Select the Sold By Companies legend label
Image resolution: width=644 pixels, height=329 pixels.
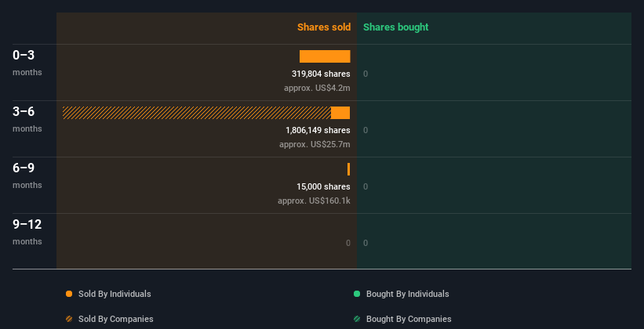click(116, 319)
